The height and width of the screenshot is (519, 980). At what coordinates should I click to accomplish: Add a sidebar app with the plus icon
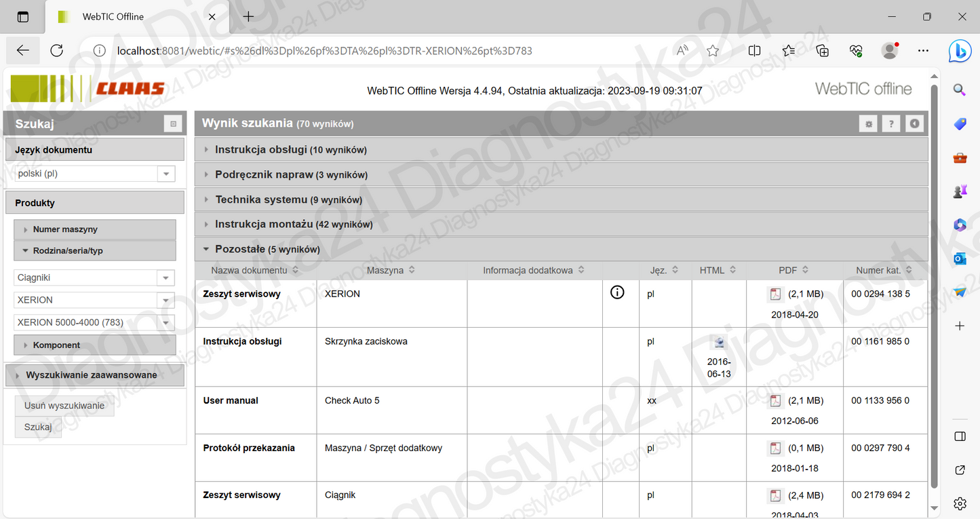click(x=960, y=326)
